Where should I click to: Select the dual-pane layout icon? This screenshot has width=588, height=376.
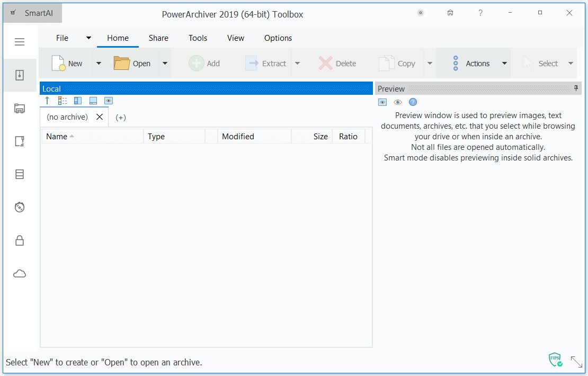click(77, 100)
